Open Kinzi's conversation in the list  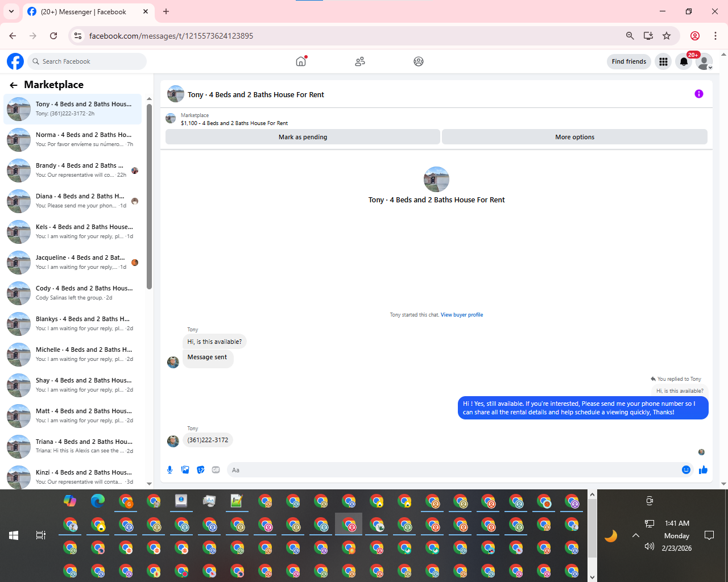(x=73, y=476)
